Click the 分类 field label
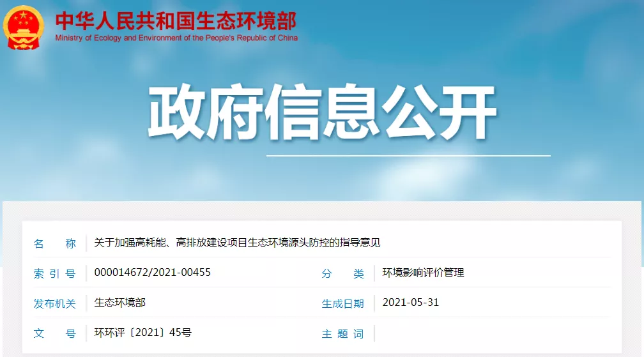Image resolution: width=644 pixels, height=357 pixels. coord(342,273)
